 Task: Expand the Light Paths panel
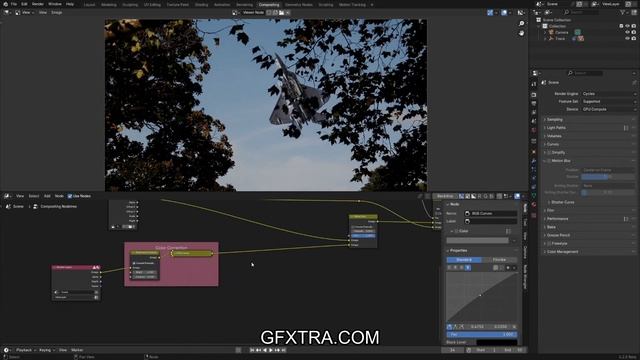coord(556,128)
